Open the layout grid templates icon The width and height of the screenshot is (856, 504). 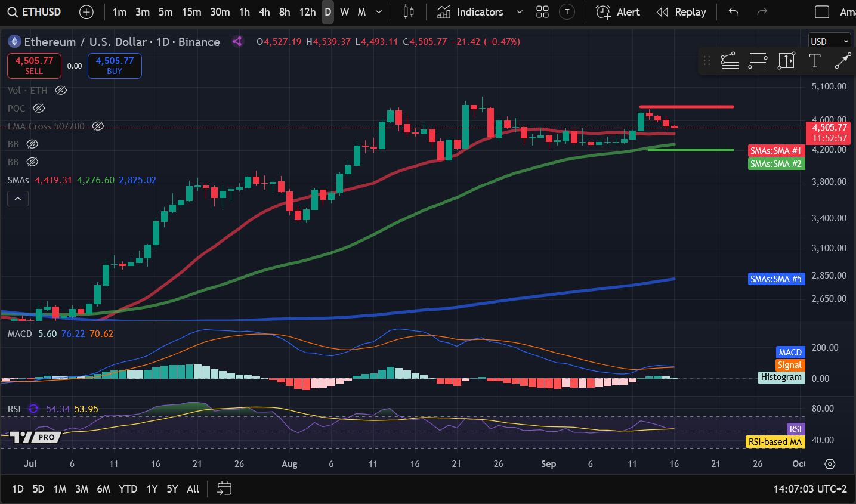pyautogui.click(x=542, y=12)
